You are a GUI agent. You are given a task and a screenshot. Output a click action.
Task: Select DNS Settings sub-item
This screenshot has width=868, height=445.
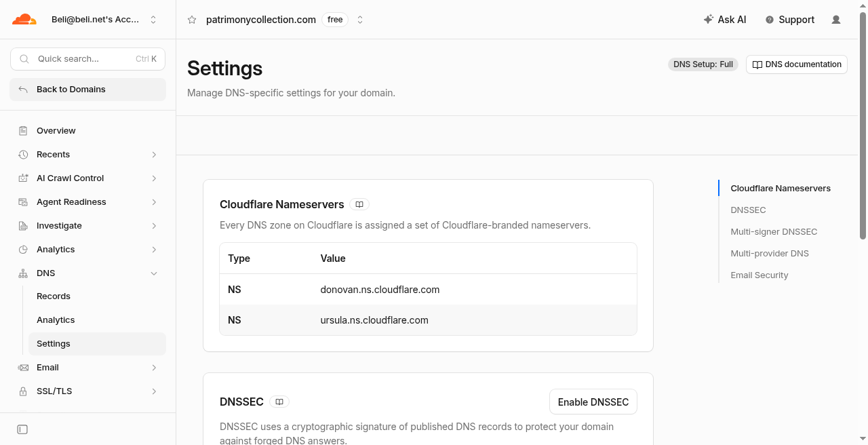(x=97, y=344)
